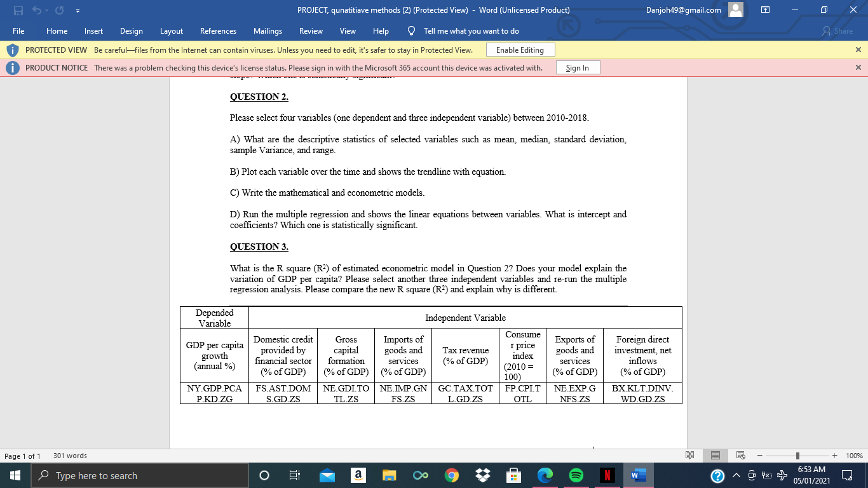Click the Enable Editing button
Image resolution: width=868 pixels, height=488 pixels.
(520, 49)
